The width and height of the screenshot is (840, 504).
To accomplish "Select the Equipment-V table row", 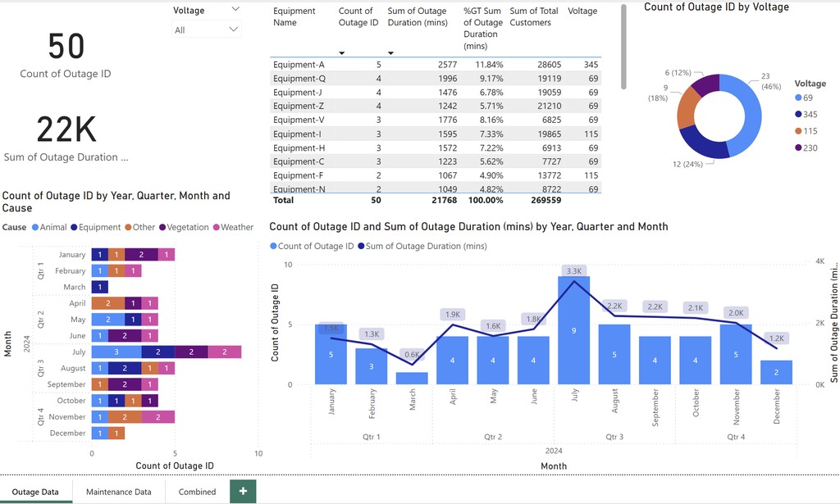I will pyautogui.click(x=436, y=120).
